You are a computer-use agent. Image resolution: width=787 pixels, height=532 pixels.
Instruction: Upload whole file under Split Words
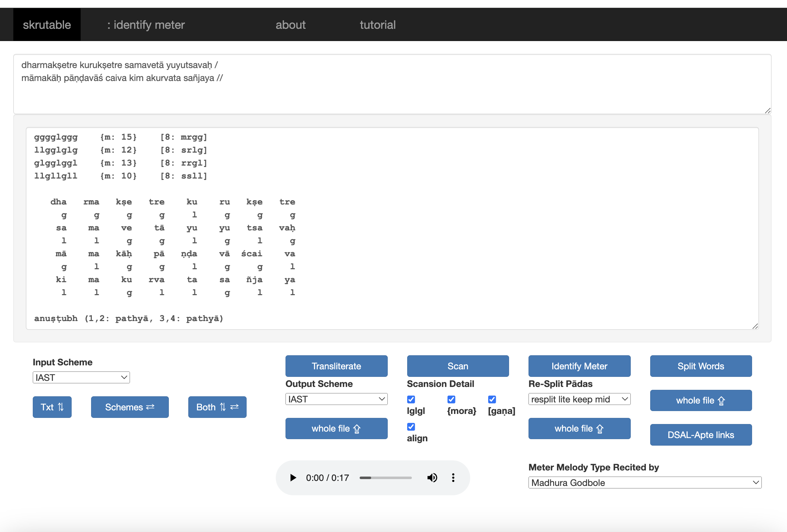(x=701, y=400)
